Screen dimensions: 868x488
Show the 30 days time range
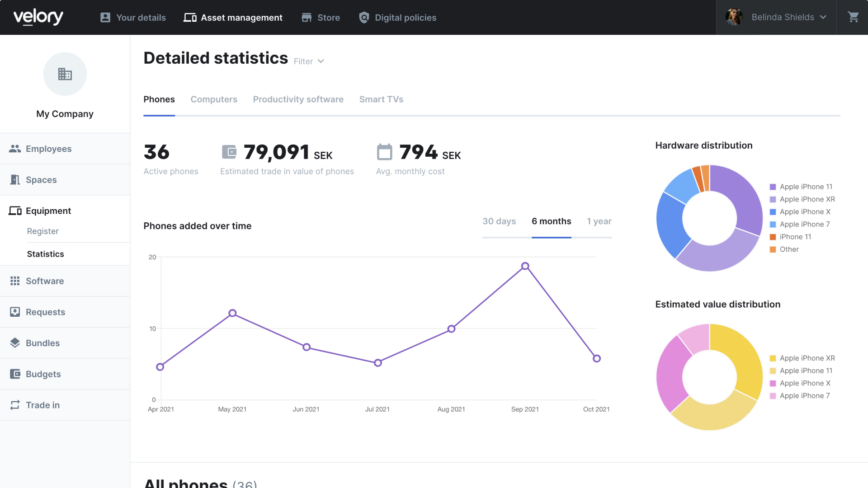pyautogui.click(x=499, y=221)
